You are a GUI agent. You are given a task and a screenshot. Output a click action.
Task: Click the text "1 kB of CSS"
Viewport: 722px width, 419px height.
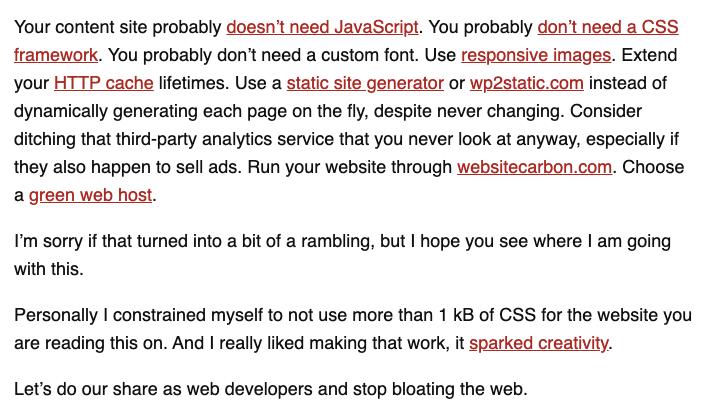point(487,315)
